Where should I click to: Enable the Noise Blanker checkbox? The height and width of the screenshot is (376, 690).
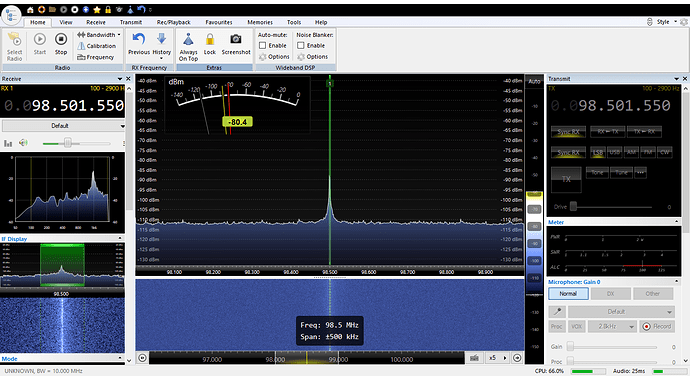[301, 45]
